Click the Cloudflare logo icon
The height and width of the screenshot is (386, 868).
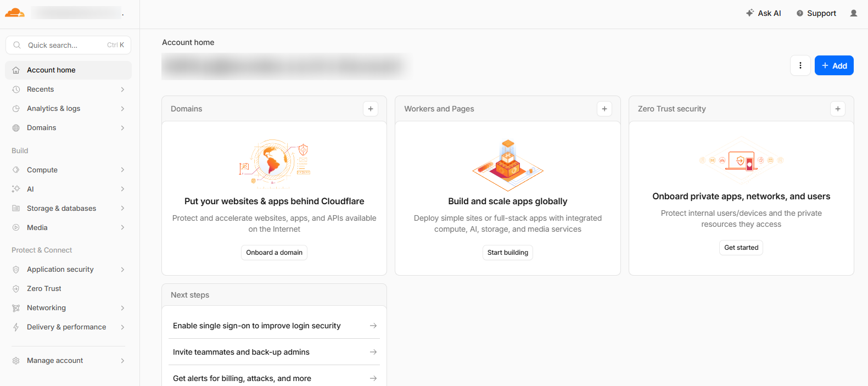[14, 13]
